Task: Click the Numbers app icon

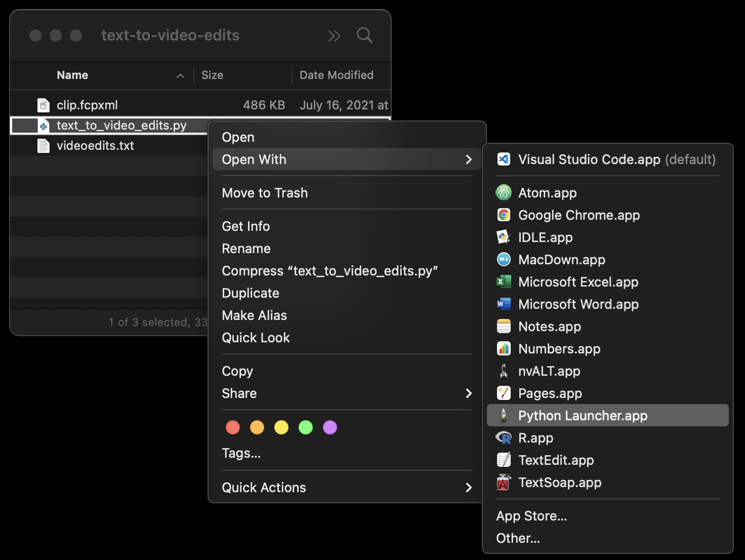Action: 504,348
